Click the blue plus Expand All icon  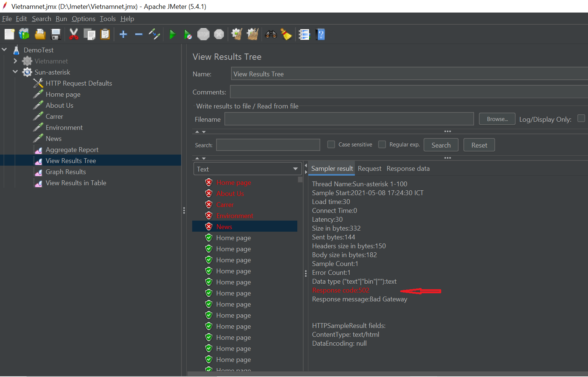pyautogui.click(x=123, y=35)
